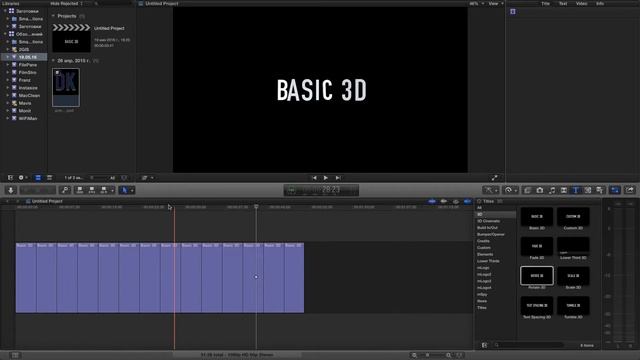640x360 pixels.
Task: Collapse the Projects section
Action: 53,16
